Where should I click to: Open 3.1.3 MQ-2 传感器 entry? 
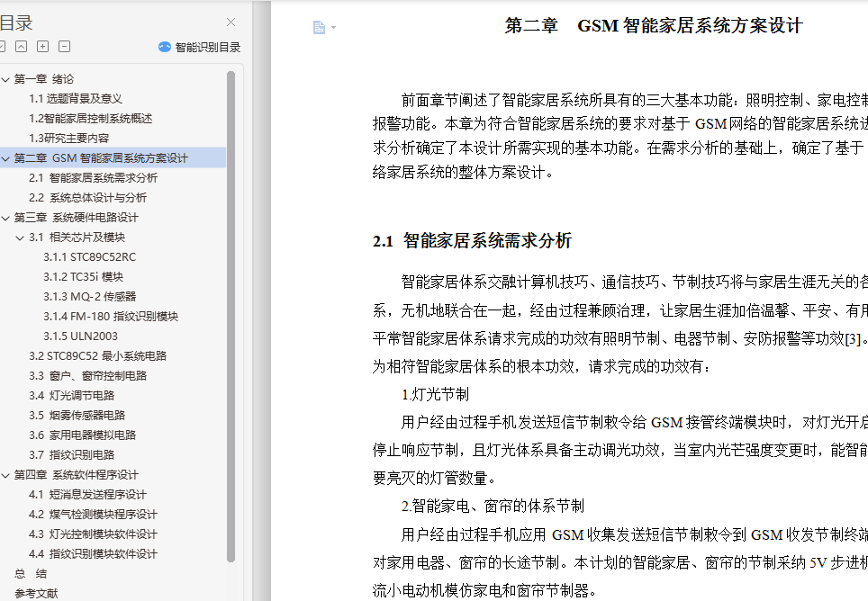pos(90,297)
